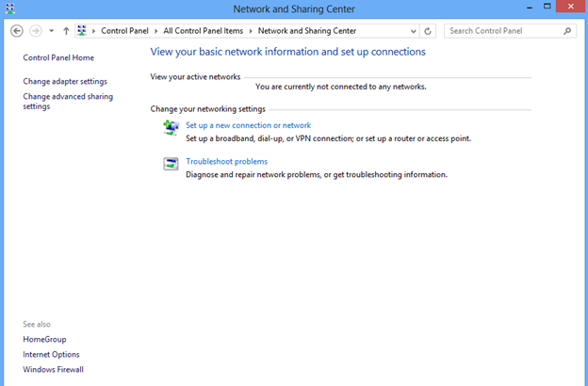
Task: Click 'View your active networks' heading
Action: point(195,77)
